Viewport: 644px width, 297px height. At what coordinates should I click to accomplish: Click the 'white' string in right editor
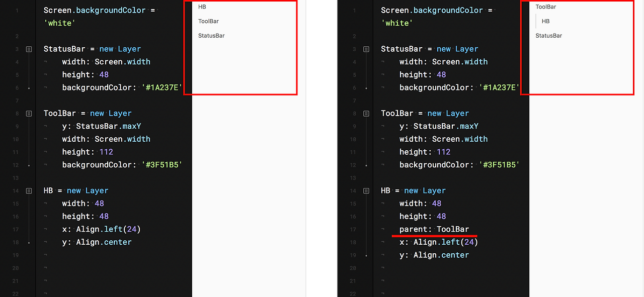tap(397, 23)
